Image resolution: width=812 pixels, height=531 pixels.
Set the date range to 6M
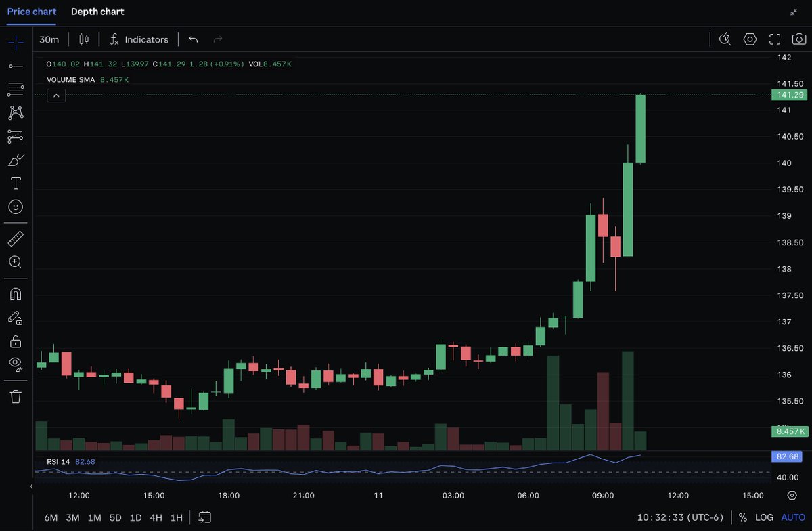(51, 517)
